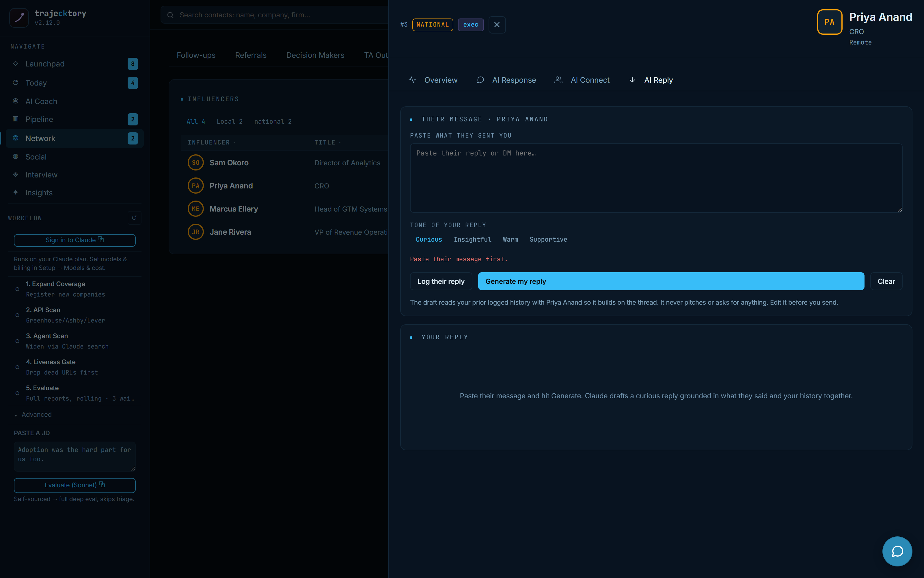Click the AI Reply down-arrow icon

[x=632, y=80]
